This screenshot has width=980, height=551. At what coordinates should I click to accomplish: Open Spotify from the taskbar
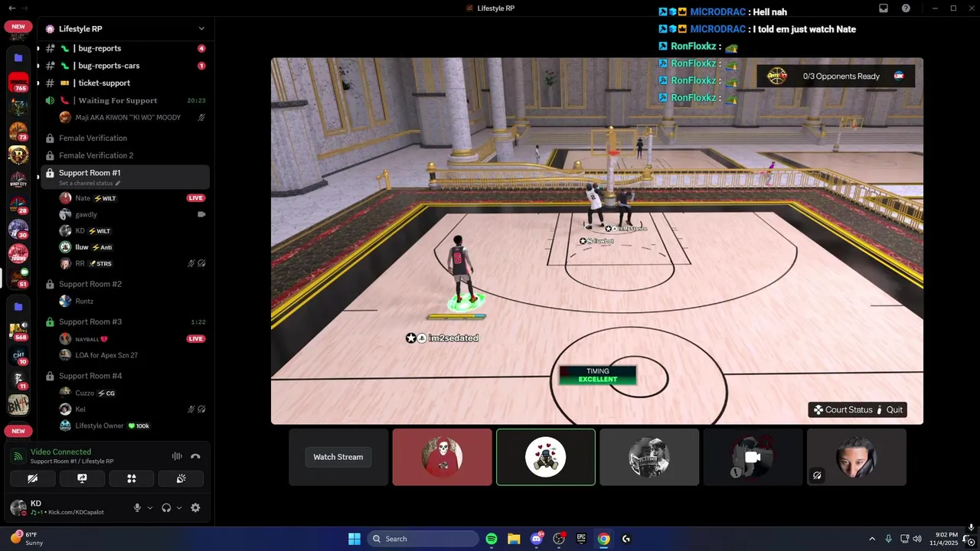[x=492, y=539]
